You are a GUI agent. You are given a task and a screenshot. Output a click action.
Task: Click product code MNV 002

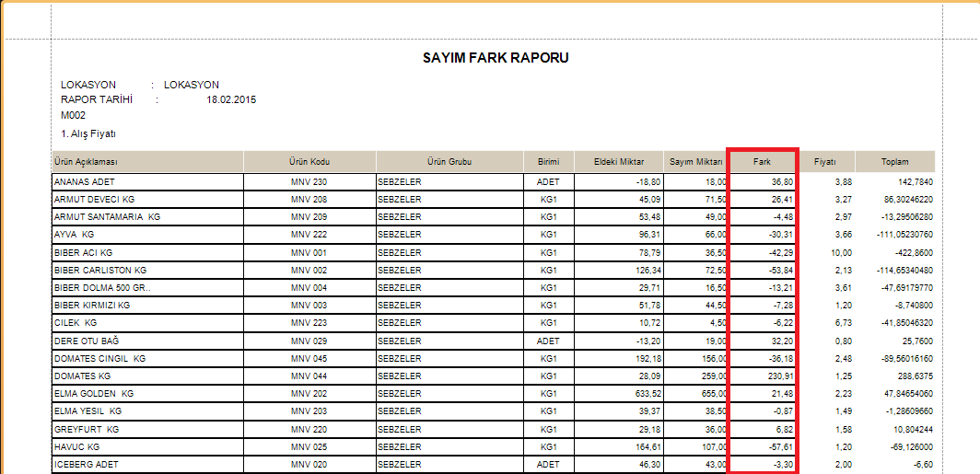[x=309, y=271]
